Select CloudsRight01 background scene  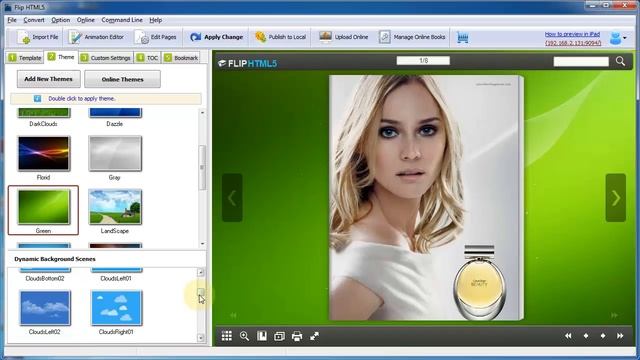tap(116, 308)
